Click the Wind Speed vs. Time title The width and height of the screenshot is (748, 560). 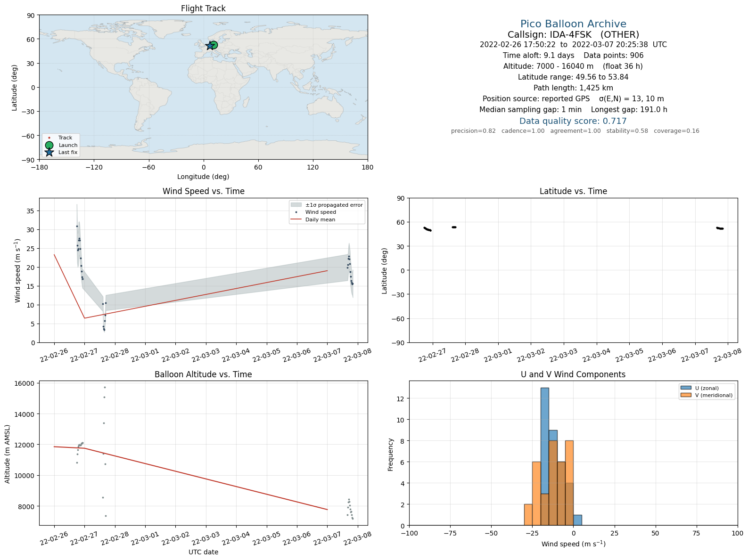click(203, 191)
